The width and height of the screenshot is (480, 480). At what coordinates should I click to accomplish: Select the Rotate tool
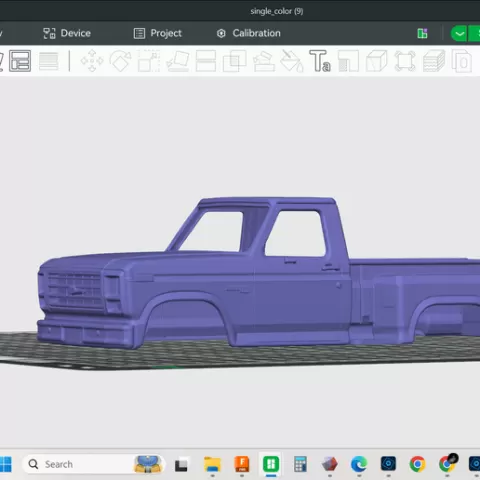coord(120,61)
